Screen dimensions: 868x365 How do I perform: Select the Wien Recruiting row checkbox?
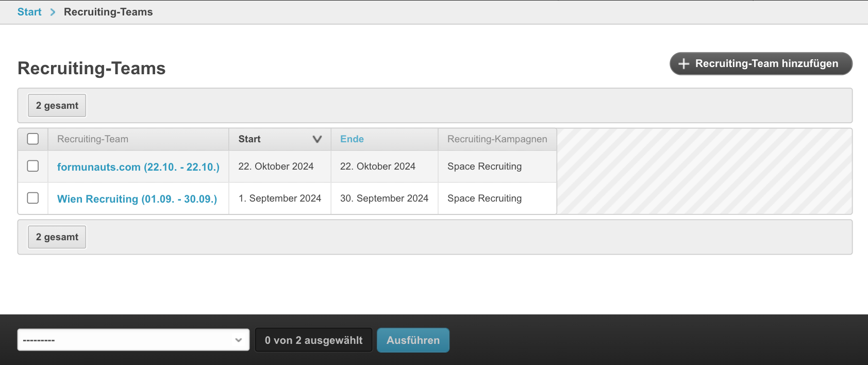[x=33, y=198]
